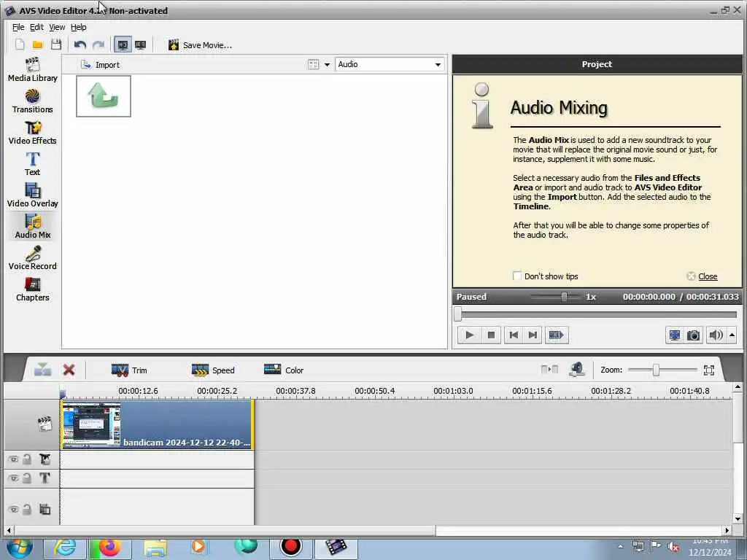Image resolution: width=747 pixels, height=560 pixels.
Task: Take a snapshot with camera icon
Action: click(693, 335)
